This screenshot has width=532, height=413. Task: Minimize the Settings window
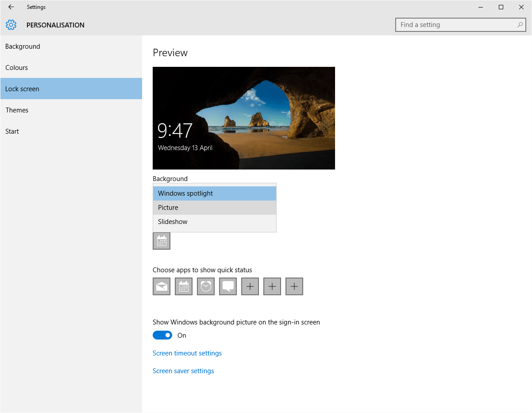coord(481,7)
